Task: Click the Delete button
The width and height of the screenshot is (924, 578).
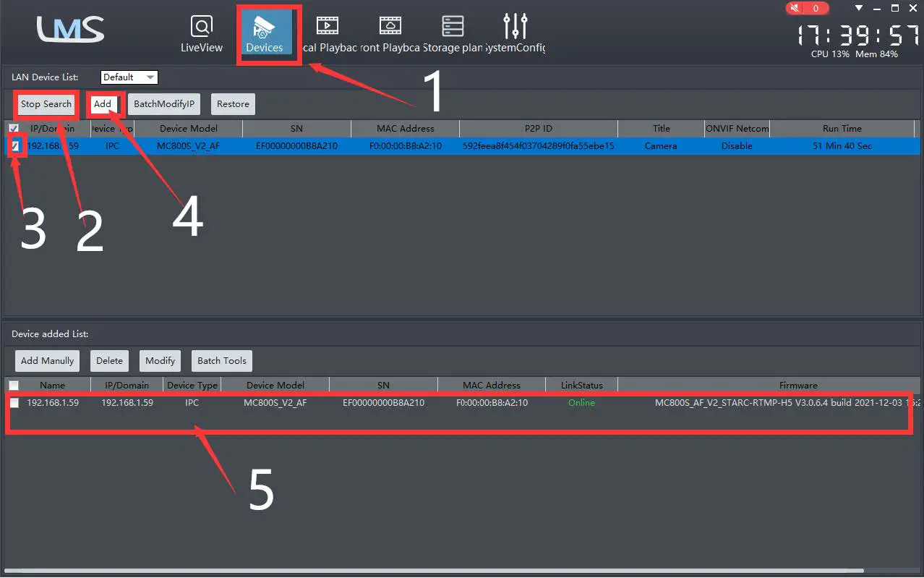Action: pyautogui.click(x=109, y=360)
